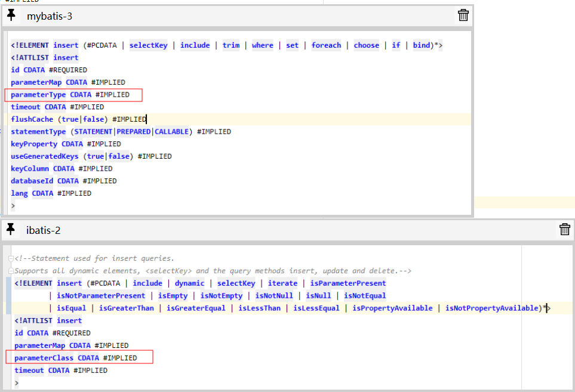Viewport: 575px width, 392px height.
Task: Click the CALLABLE enumeration value
Action: pos(171,131)
